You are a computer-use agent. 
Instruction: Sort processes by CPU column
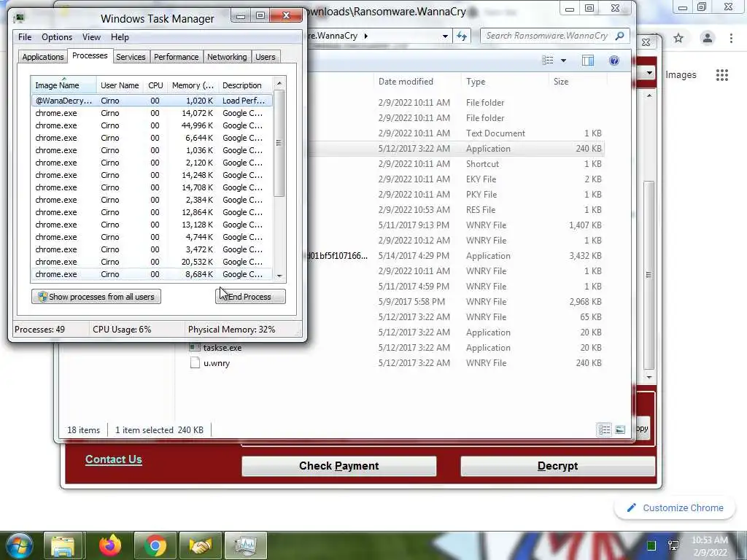click(x=155, y=85)
